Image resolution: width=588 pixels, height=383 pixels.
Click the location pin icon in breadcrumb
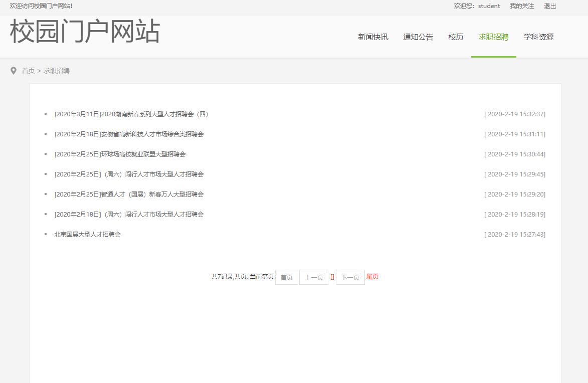pos(14,70)
